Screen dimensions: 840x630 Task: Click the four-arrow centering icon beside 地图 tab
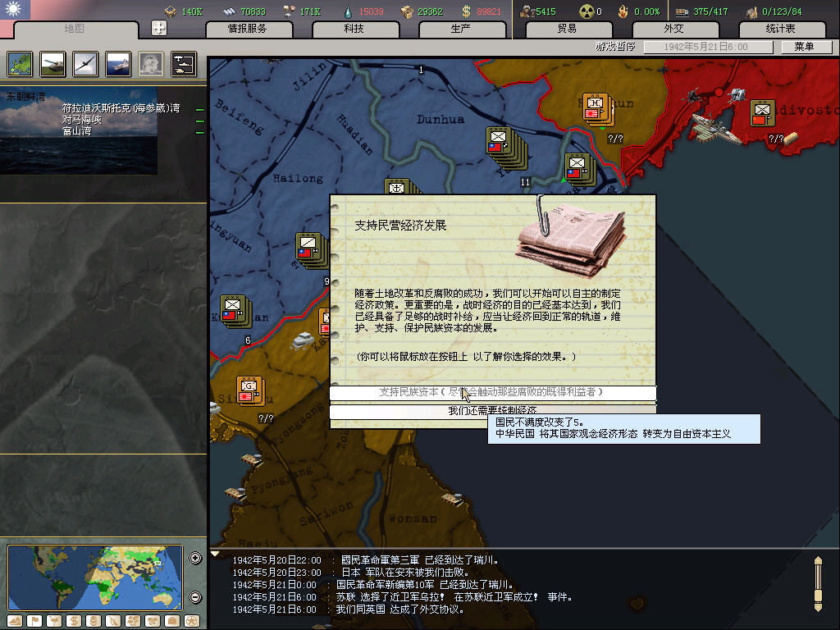point(159,28)
